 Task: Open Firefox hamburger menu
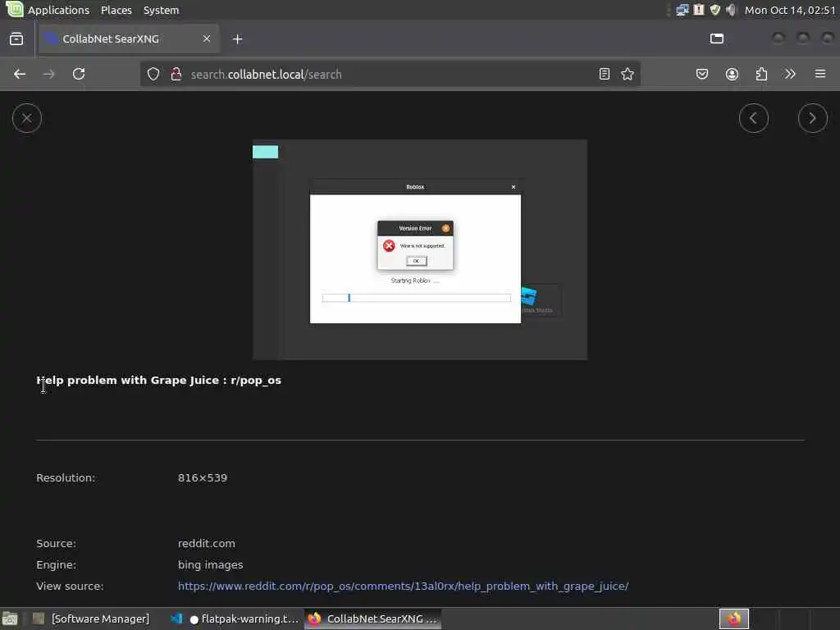click(x=820, y=74)
